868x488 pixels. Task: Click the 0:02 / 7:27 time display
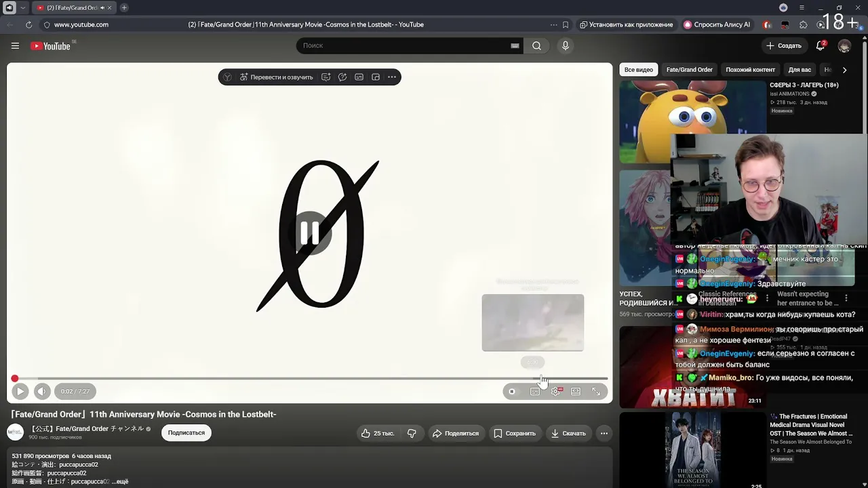pyautogui.click(x=75, y=391)
